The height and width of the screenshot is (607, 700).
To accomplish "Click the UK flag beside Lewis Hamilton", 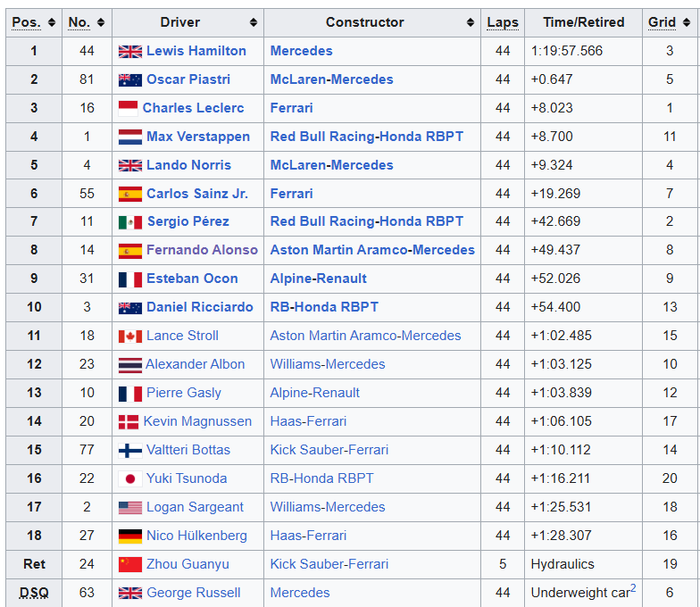I will [130, 52].
